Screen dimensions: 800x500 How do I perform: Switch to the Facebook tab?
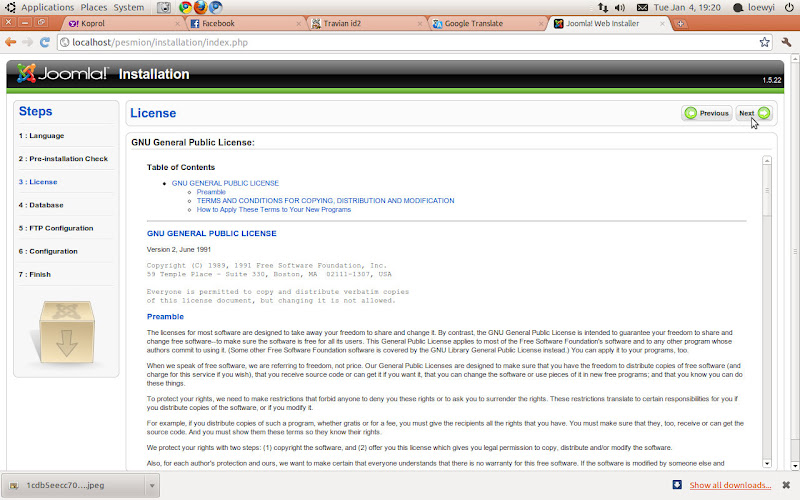pos(245,23)
